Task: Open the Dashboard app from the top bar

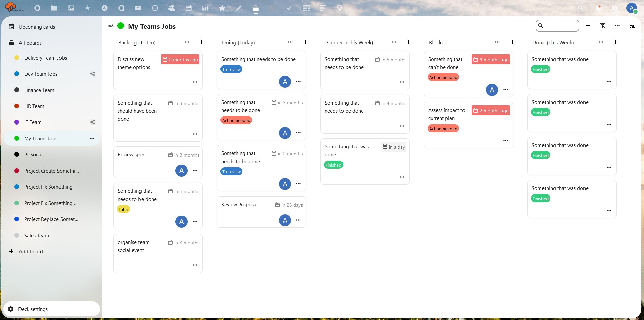Action: pos(37,8)
